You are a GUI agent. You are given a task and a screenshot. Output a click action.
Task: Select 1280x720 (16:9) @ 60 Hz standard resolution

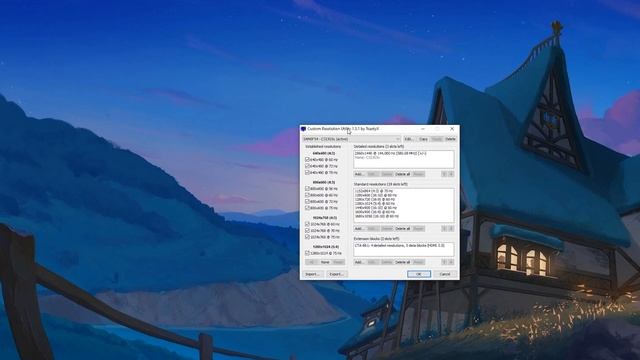(x=375, y=199)
